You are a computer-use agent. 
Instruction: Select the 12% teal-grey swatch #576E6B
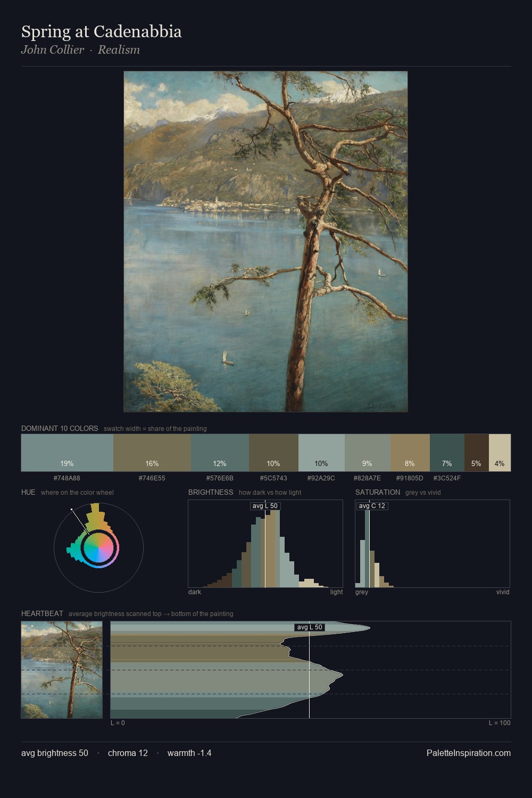pos(220,453)
